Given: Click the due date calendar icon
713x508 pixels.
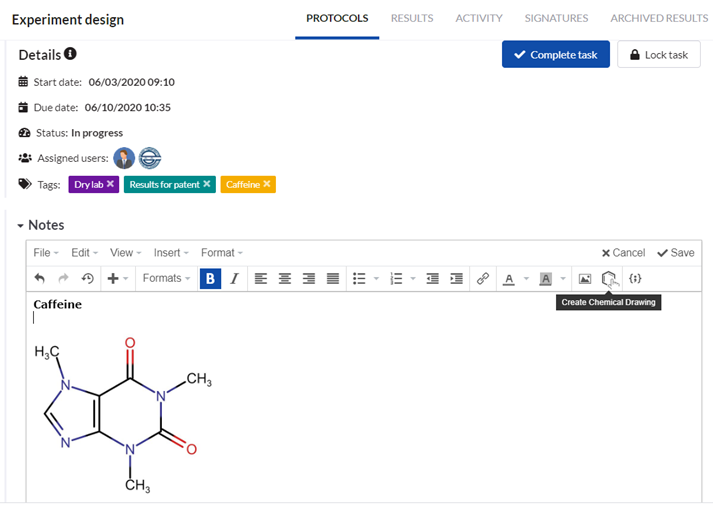Looking at the screenshot, I should coord(23,107).
